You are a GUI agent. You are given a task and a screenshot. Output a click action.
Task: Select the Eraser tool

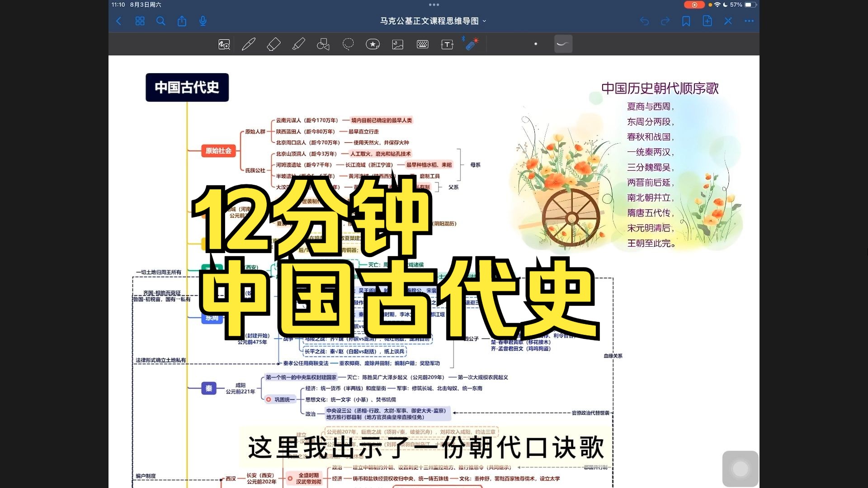[x=274, y=44]
